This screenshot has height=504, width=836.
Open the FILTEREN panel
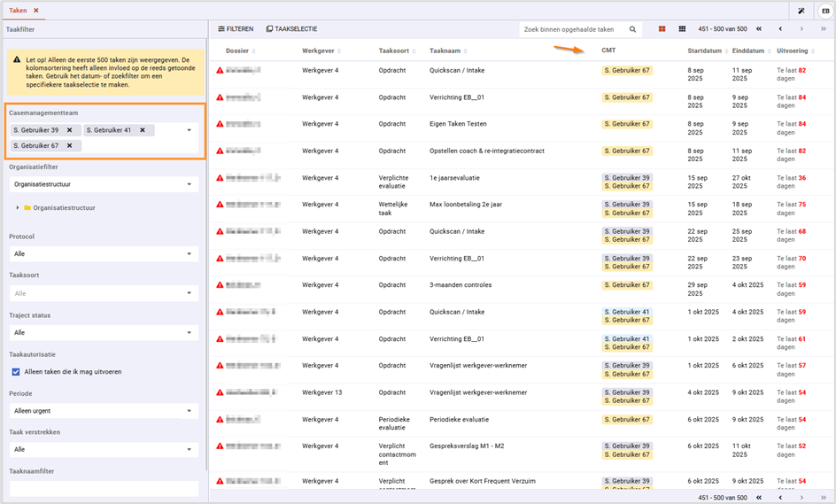[x=236, y=29]
